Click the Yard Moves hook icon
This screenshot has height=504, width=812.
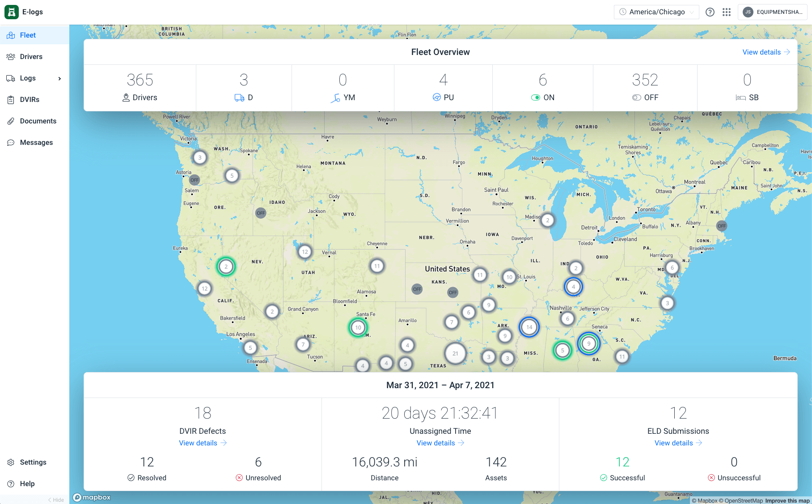336,97
